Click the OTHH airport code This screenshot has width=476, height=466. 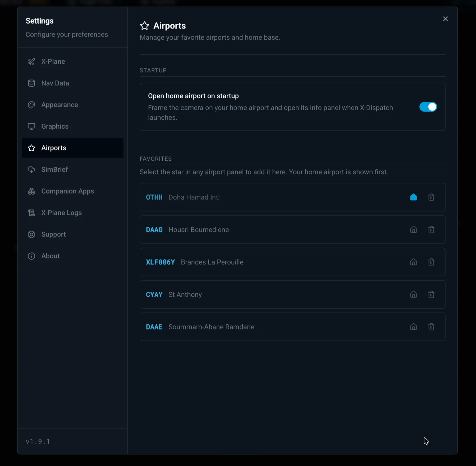pos(154,197)
